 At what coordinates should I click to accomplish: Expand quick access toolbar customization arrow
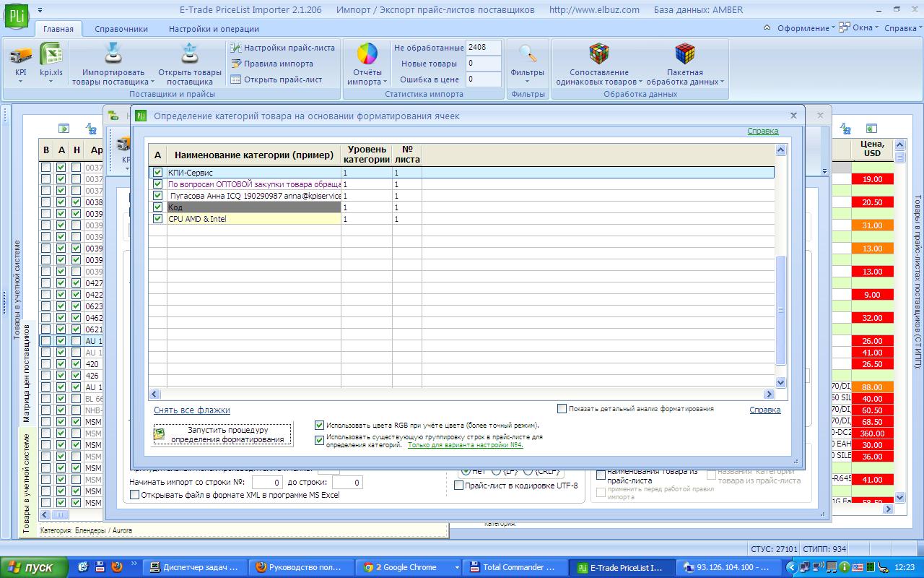pos(40,10)
